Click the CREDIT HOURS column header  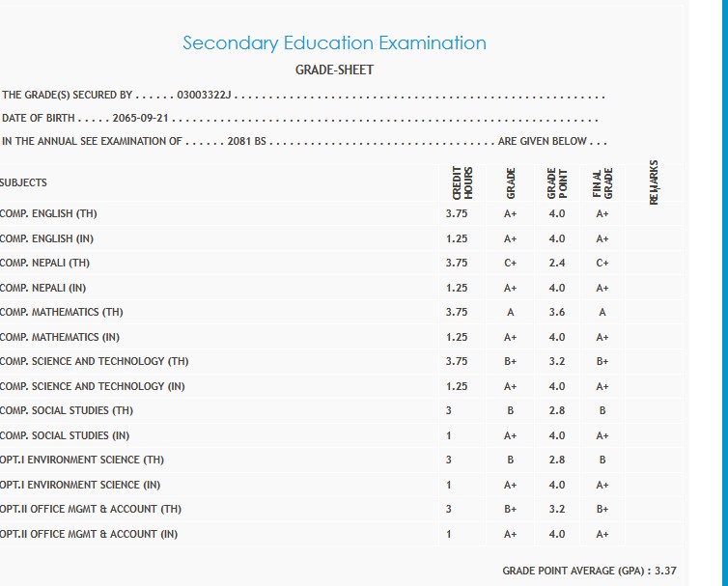tap(462, 182)
